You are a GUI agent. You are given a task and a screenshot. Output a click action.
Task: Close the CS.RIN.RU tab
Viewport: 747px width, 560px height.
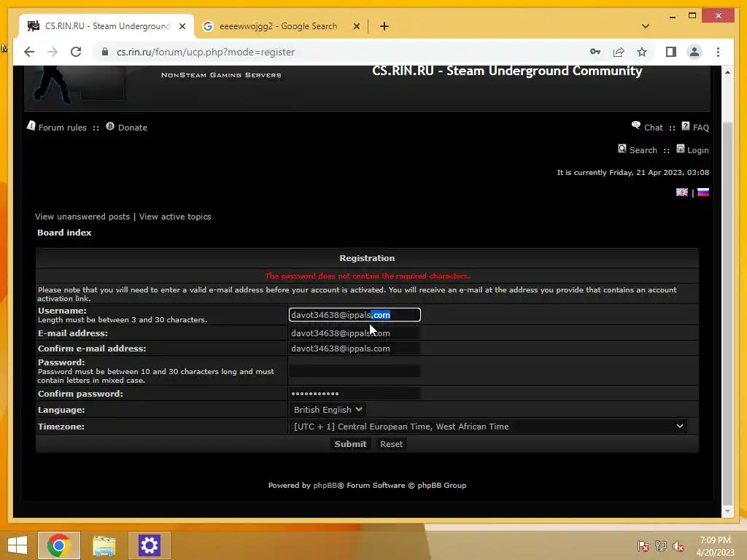[182, 26]
